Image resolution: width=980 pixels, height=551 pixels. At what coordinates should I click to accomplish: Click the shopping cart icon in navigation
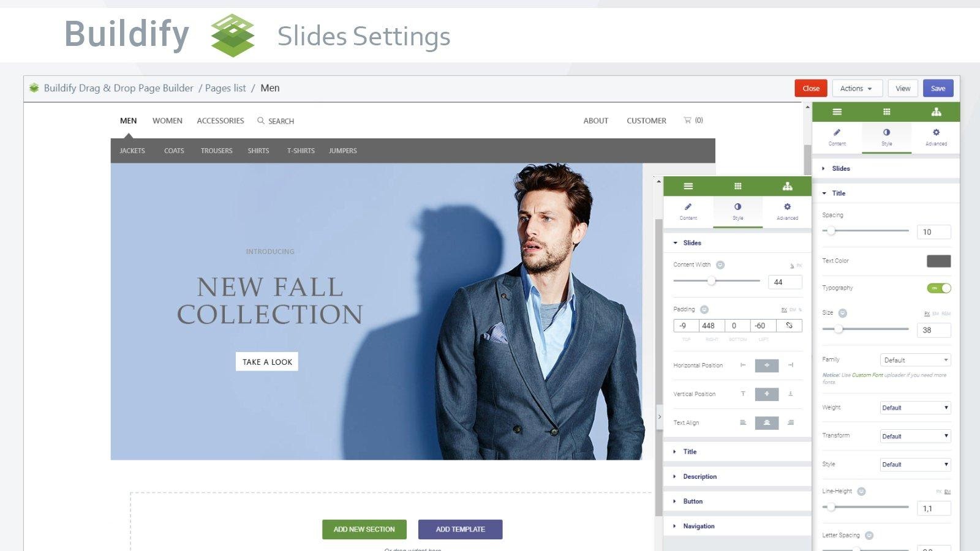[687, 120]
